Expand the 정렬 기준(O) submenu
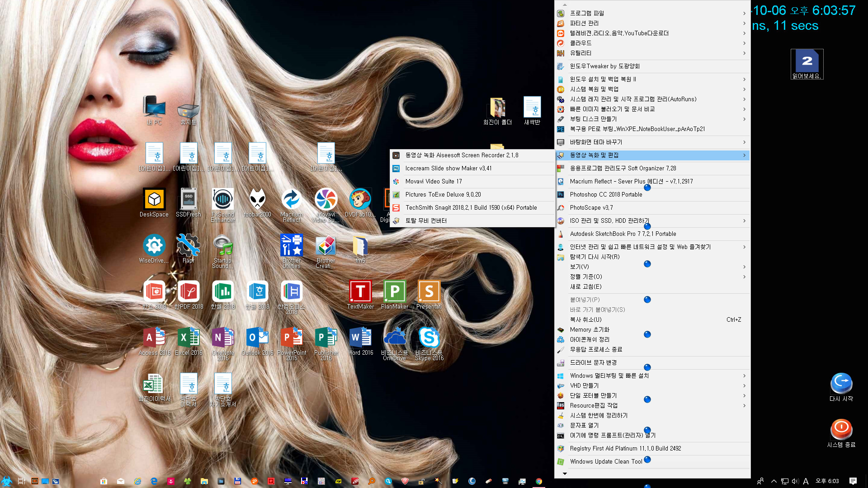This screenshot has width=868, height=488. pyautogui.click(x=652, y=277)
